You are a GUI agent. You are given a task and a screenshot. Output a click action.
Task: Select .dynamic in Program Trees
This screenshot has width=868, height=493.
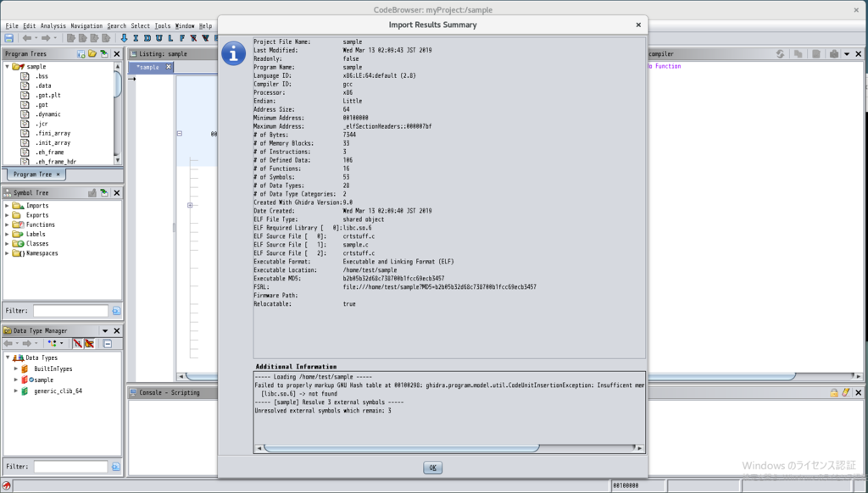48,114
